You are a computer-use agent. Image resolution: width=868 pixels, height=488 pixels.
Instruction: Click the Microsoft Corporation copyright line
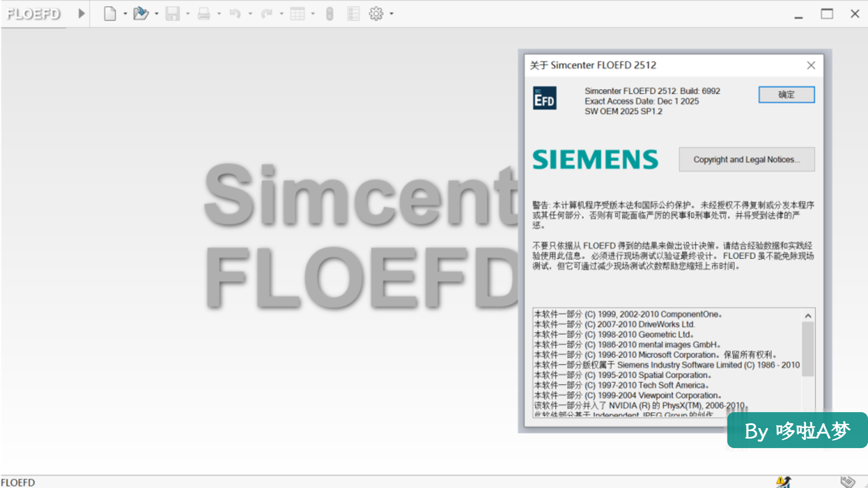[656, 355]
